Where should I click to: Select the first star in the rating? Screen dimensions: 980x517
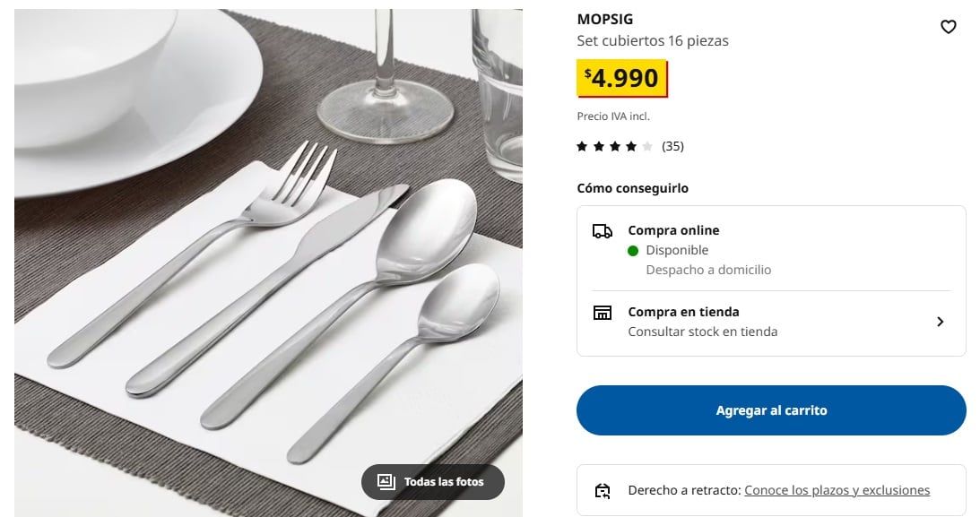pos(581,146)
